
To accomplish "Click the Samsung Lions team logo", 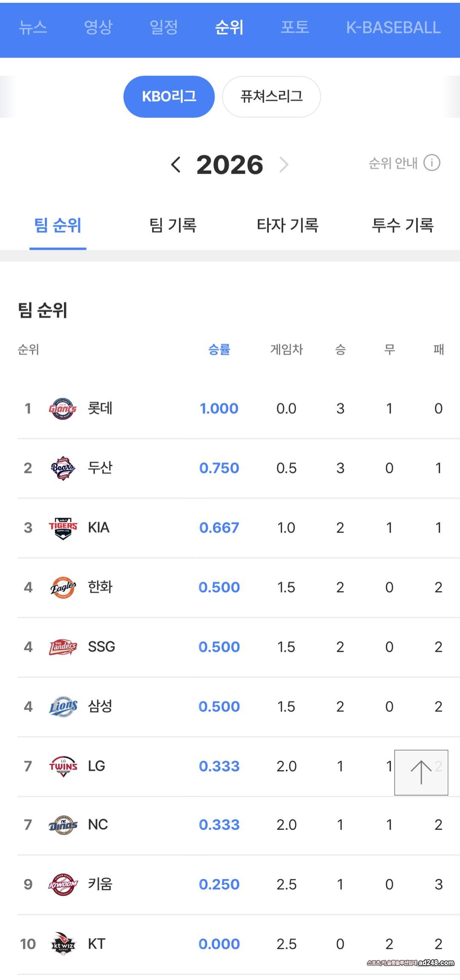I will [63, 706].
